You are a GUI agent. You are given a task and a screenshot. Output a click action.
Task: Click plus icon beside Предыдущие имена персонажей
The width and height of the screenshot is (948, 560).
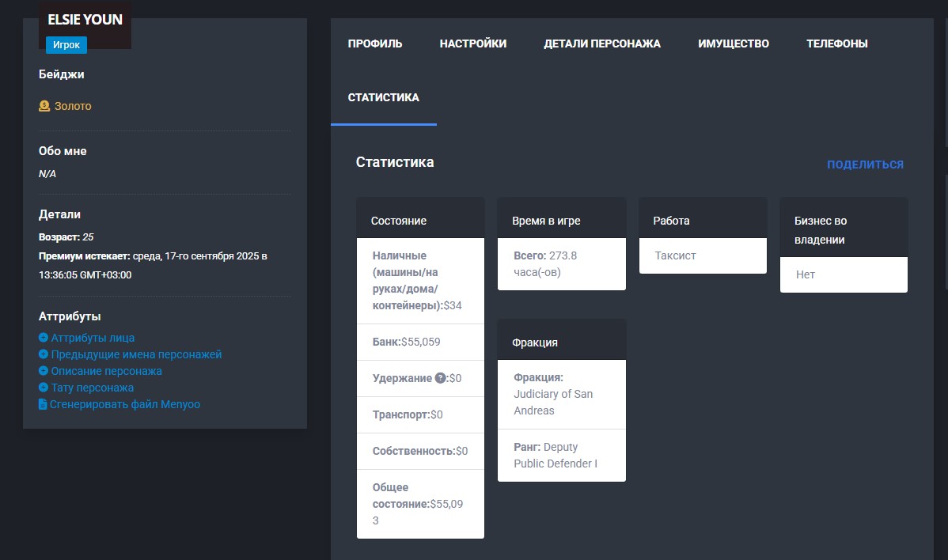(x=43, y=354)
